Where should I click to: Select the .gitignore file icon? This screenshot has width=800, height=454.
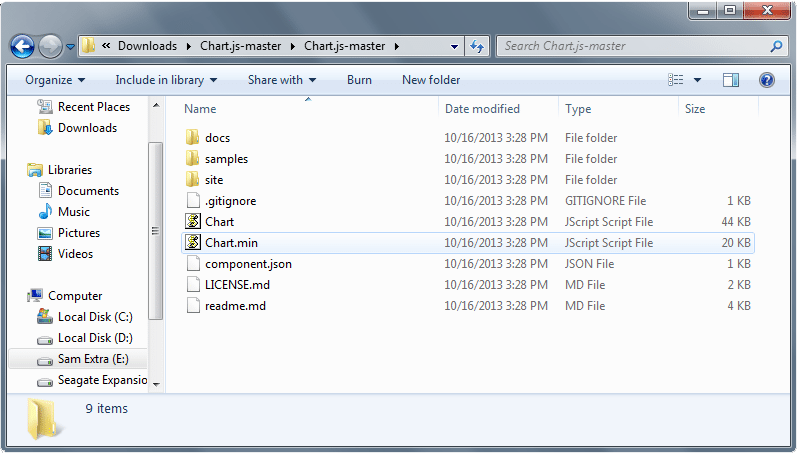coord(193,200)
